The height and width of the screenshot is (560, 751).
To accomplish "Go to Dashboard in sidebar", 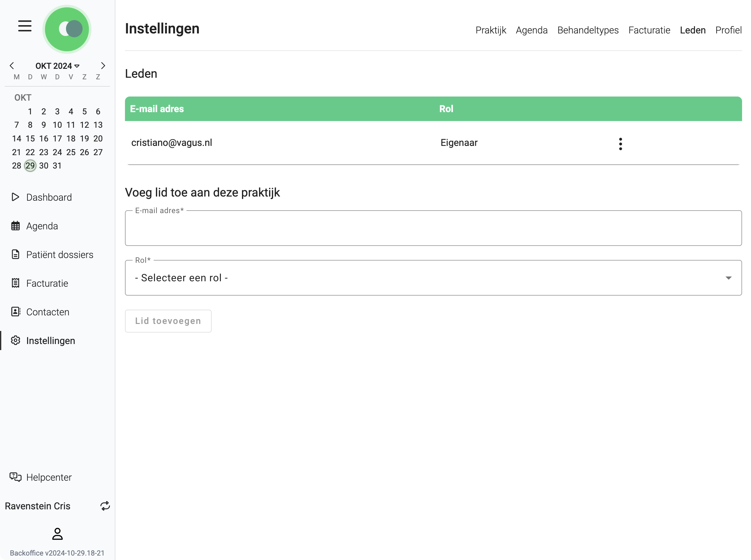I will (48, 197).
